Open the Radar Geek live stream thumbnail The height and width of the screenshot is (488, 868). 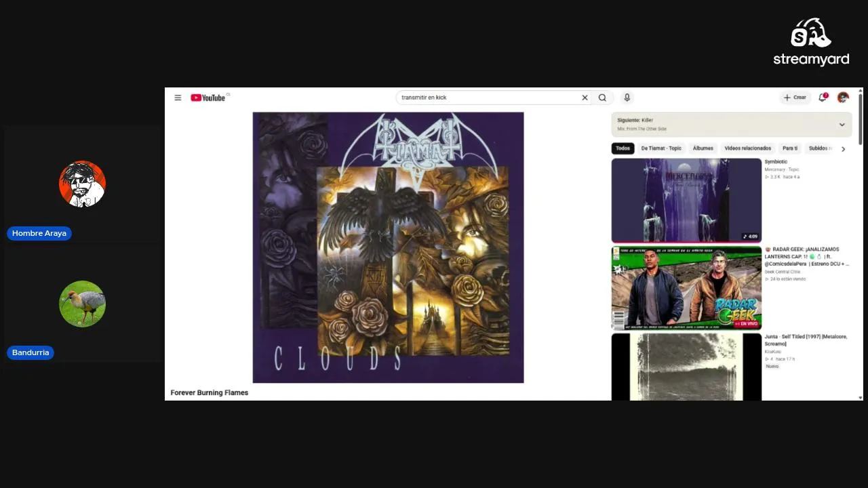(x=686, y=288)
